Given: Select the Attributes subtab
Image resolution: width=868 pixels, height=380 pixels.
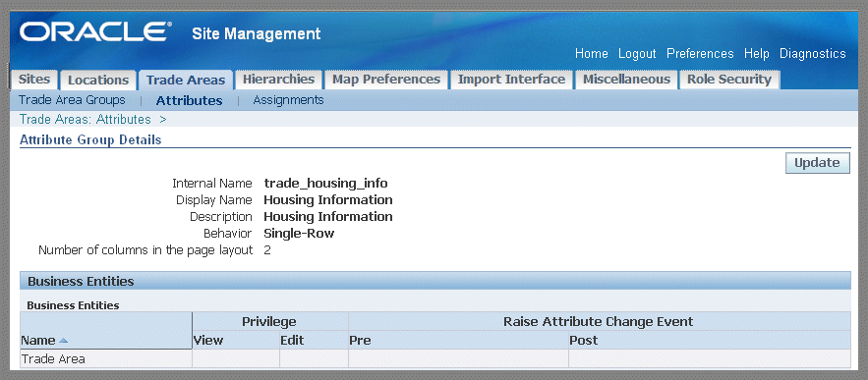Looking at the screenshot, I should tap(190, 101).
